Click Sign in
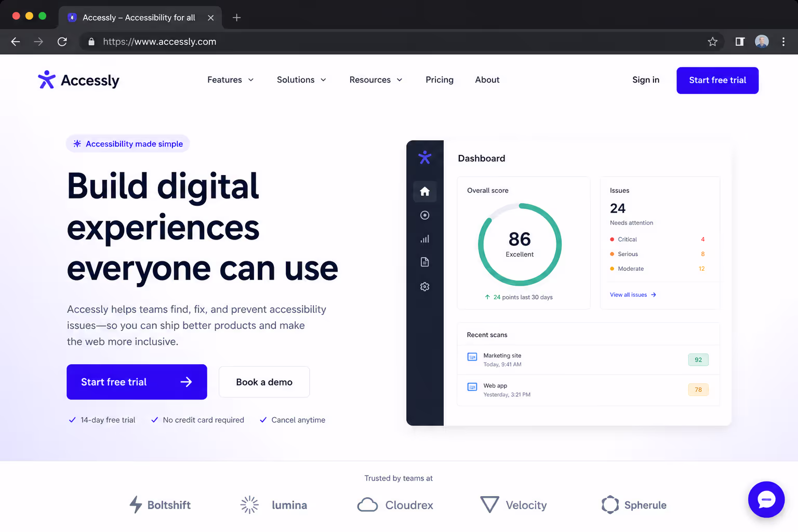The width and height of the screenshot is (798, 532). [646, 80]
